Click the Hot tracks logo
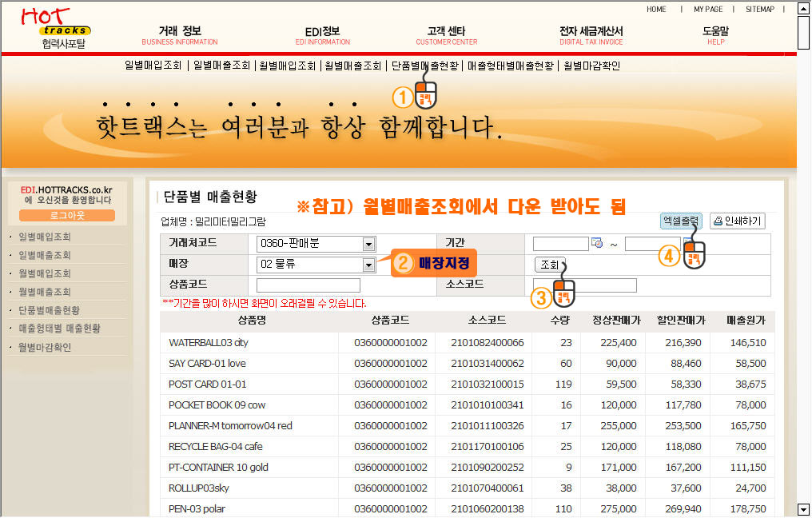812x518 pixels. pos(55,29)
